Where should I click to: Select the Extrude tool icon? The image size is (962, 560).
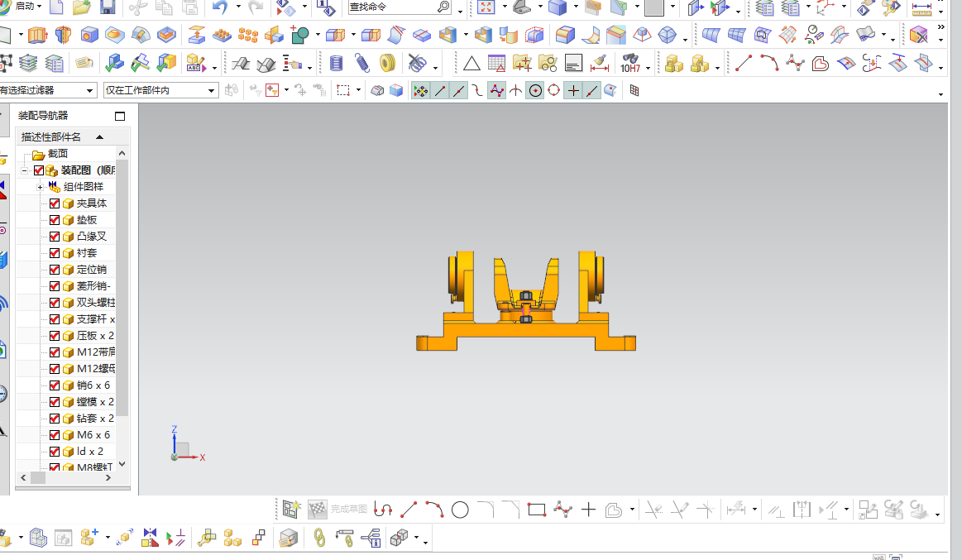click(x=37, y=35)
